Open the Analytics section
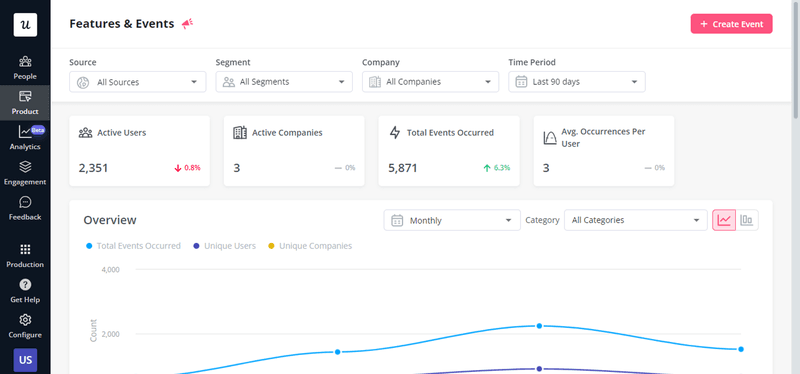800x374 pixels. (25, 138)
